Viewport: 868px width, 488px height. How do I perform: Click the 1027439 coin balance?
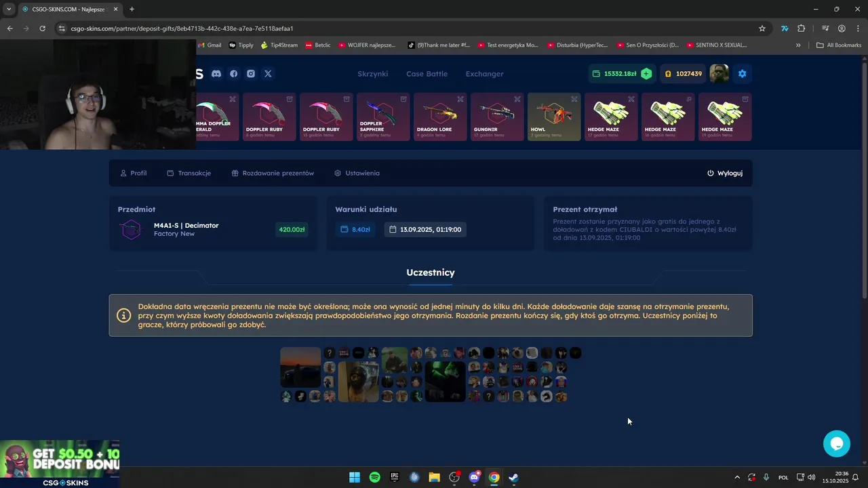click(x=683, y=74)
